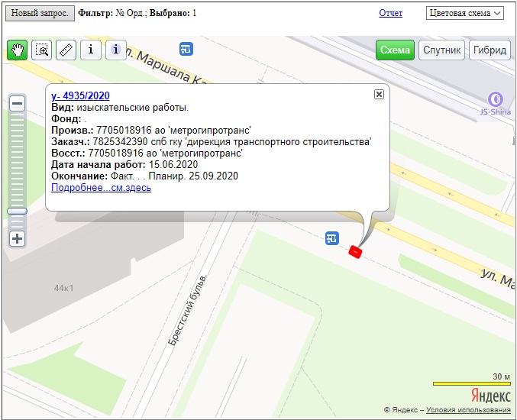Close the order info balloon
The width and height of the screenshot is (517, 420).
pyautogui.click(x=379, y=94)
